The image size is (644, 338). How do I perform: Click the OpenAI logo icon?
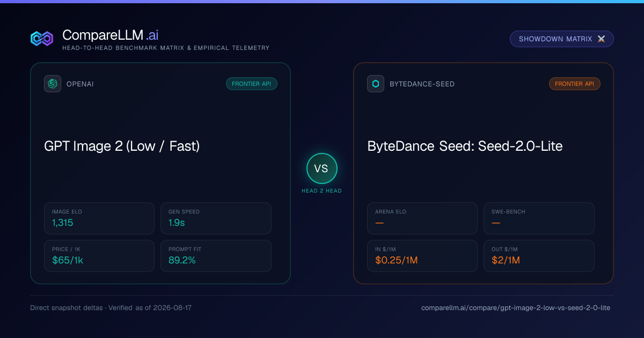(53, 84)
